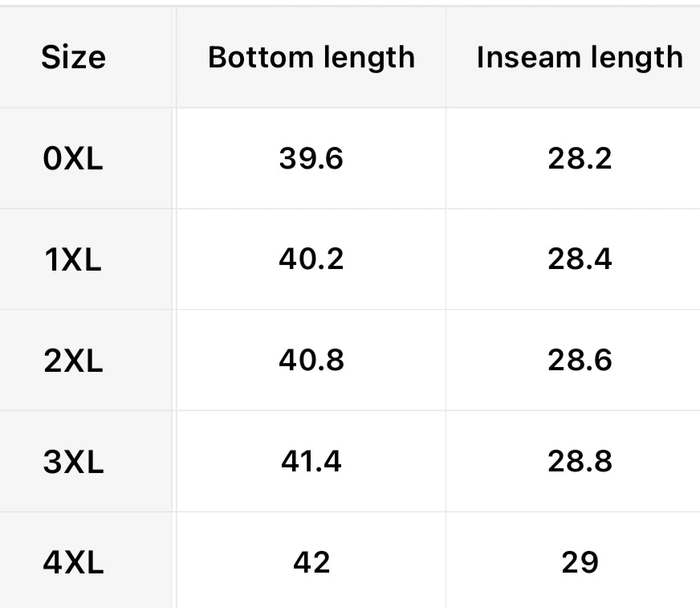Click the 42 bottom length value
Screen dimensions: 700x608
(x=311, y=562)
